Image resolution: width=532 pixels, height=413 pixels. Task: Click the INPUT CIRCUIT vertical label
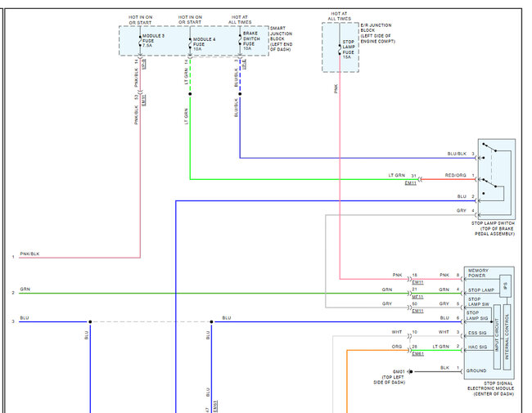[497, 335]
